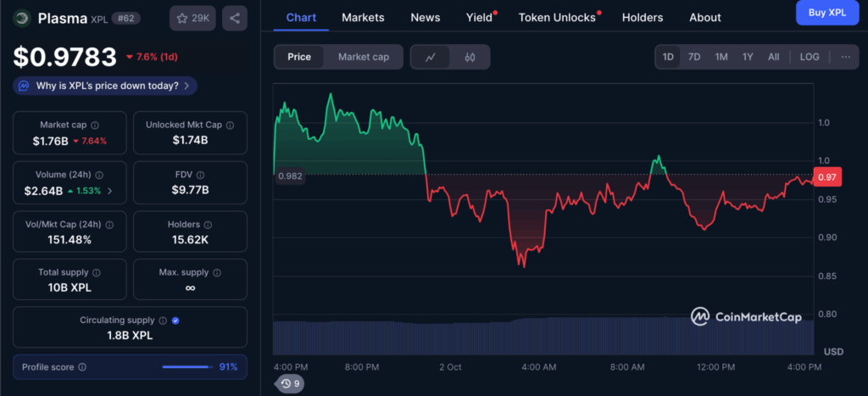
Task: Click the Buy XPL button
Action: tap(826, 13)
